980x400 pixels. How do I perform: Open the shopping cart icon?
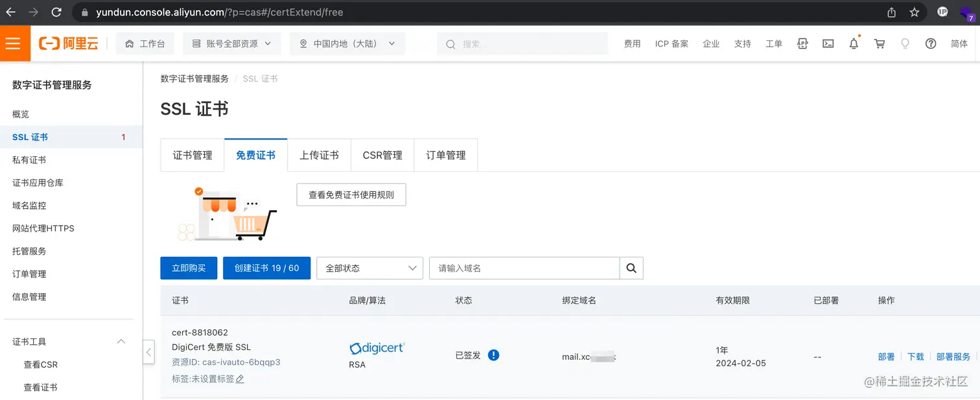click(x=879, y=43)
